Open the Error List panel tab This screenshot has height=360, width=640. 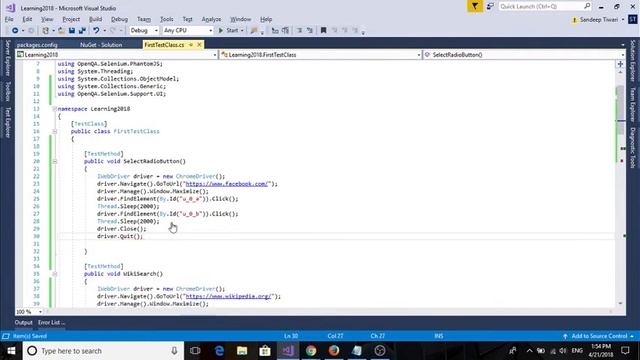(51, 322)
